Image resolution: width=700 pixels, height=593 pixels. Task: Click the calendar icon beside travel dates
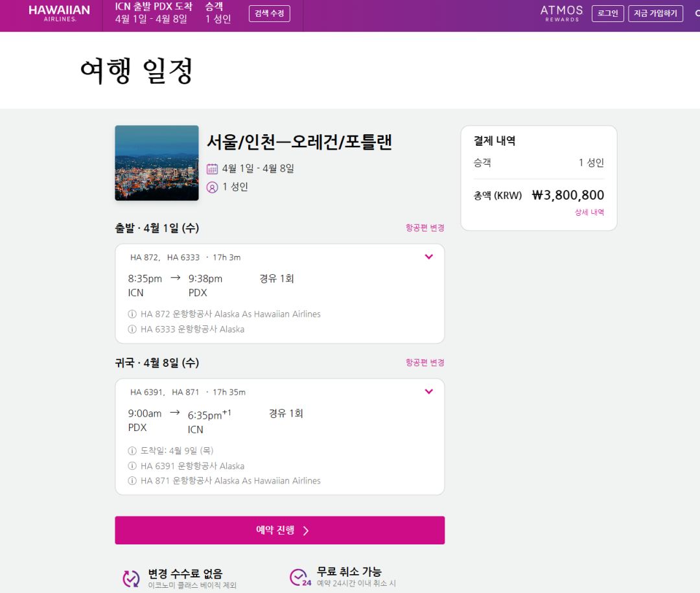tap(212, 169)
